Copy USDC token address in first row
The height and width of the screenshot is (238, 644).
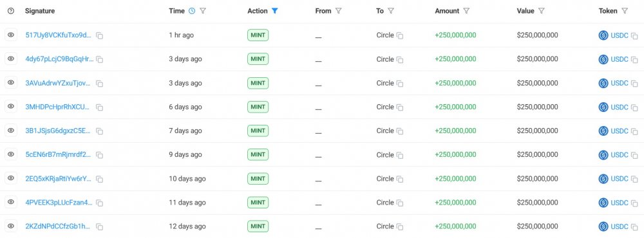(634, 36)
